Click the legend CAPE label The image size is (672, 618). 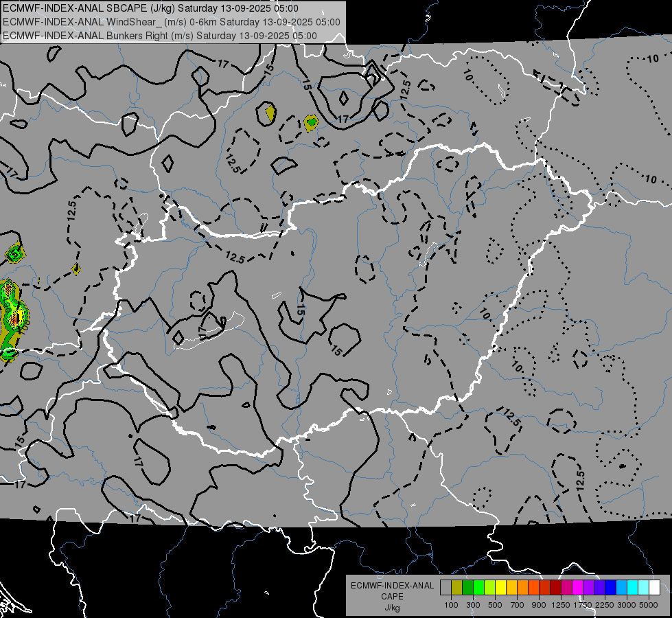pyautogui.click(x=392, y=597)
